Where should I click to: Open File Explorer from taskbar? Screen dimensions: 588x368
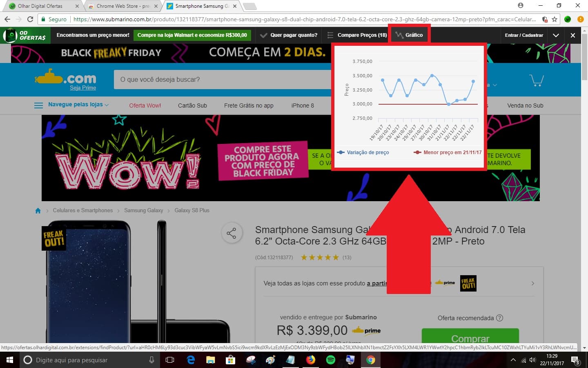click(x=211, y=360)
